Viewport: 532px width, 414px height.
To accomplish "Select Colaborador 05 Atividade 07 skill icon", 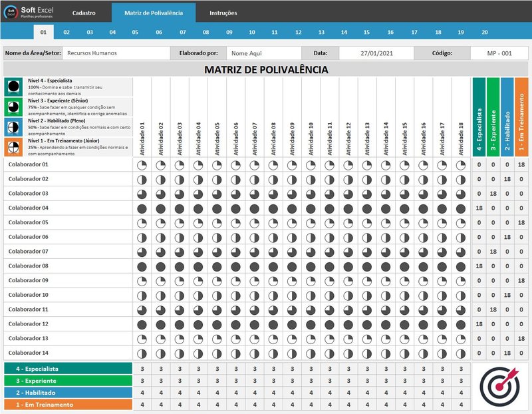I will (255, 223).
